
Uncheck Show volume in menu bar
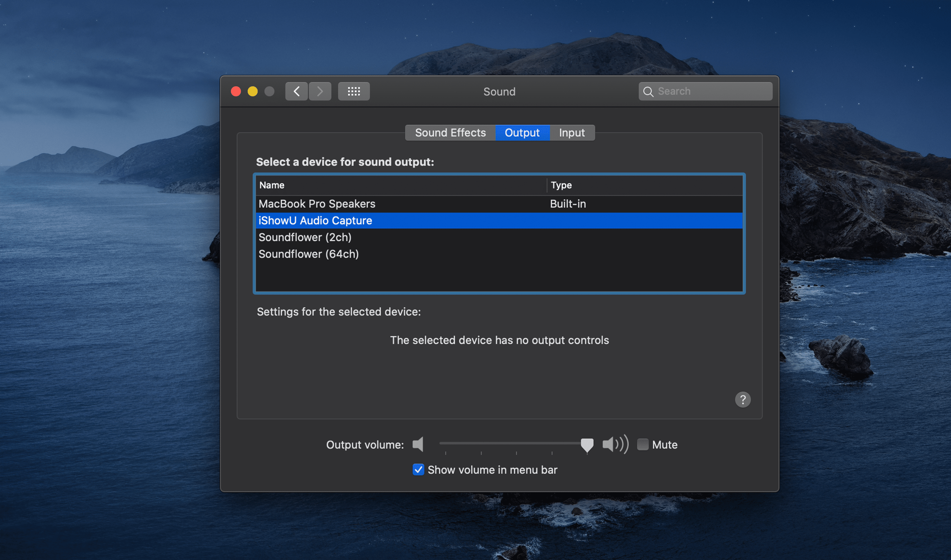(418, 469)
